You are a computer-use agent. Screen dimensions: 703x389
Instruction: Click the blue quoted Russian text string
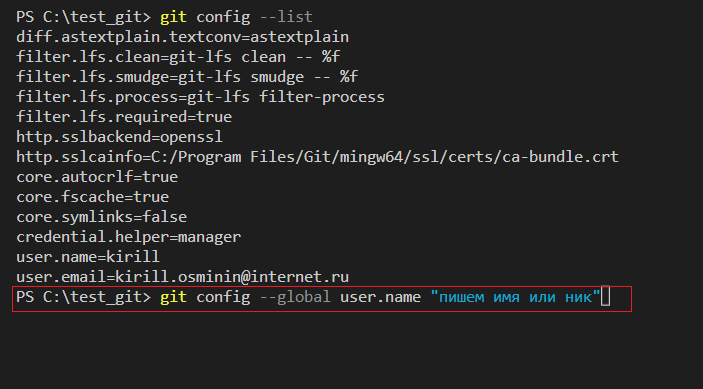click(x=515, y=297)
